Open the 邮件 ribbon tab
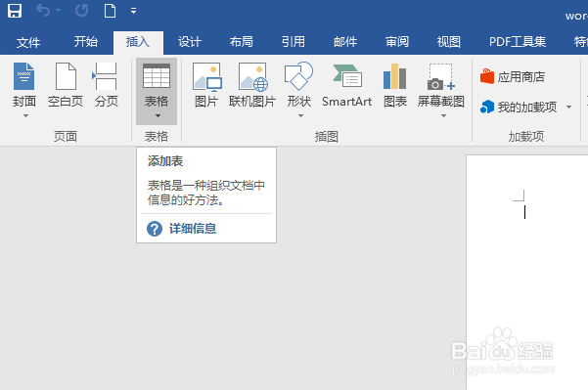 pos(345,42)
